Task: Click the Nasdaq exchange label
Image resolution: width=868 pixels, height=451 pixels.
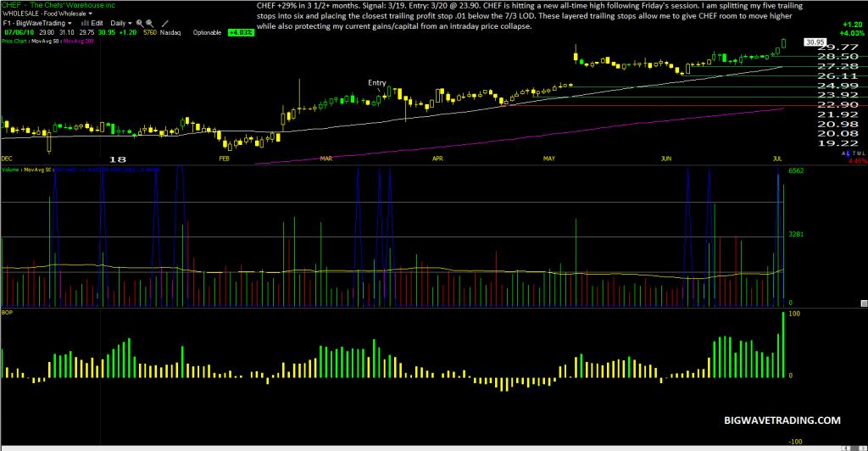Action: click(170, 33)
